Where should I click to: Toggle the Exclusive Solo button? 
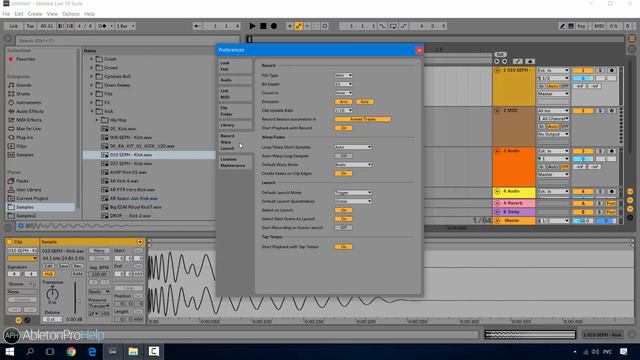pyautogui.click(x=364, y=102)
